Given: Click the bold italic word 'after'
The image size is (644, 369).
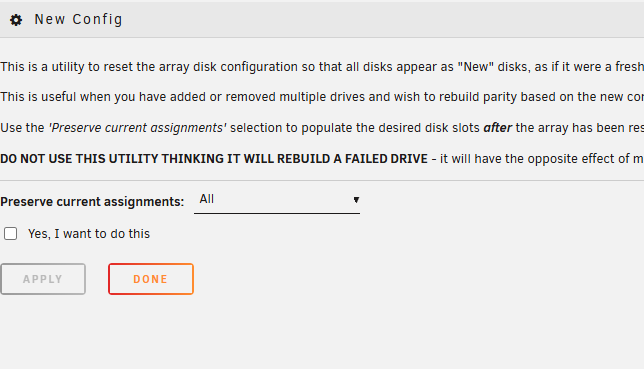Looking at the screenshot, I should tap(497, 128).
